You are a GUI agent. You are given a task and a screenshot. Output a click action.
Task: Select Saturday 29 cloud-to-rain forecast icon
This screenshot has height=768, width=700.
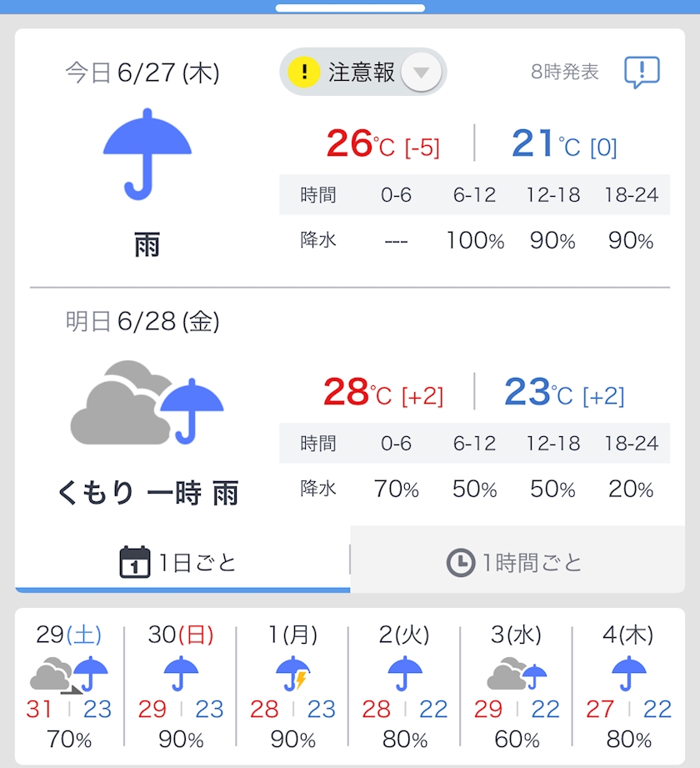coord(69,674)
